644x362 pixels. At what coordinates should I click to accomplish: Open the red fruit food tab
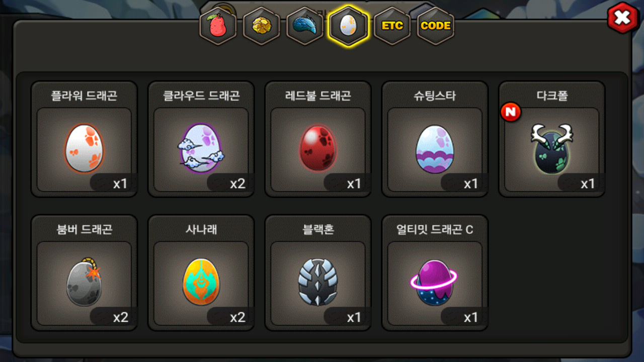click(x=218, y=26)
